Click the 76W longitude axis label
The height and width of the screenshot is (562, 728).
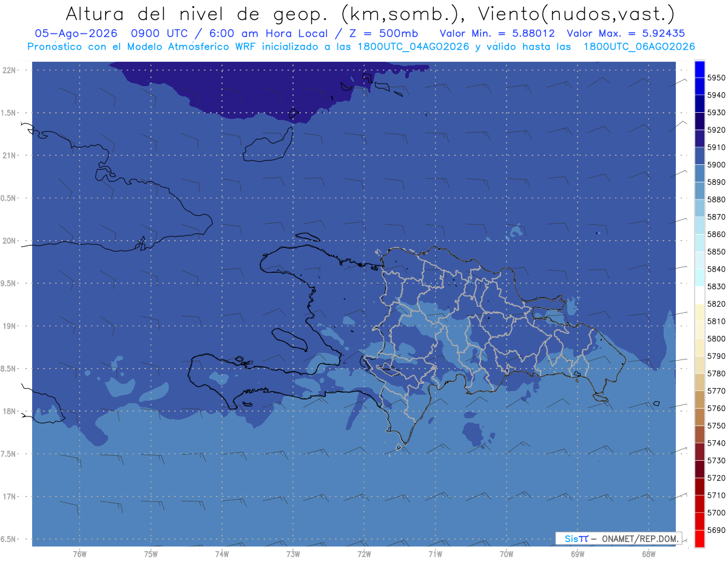(x=79, y=554)
